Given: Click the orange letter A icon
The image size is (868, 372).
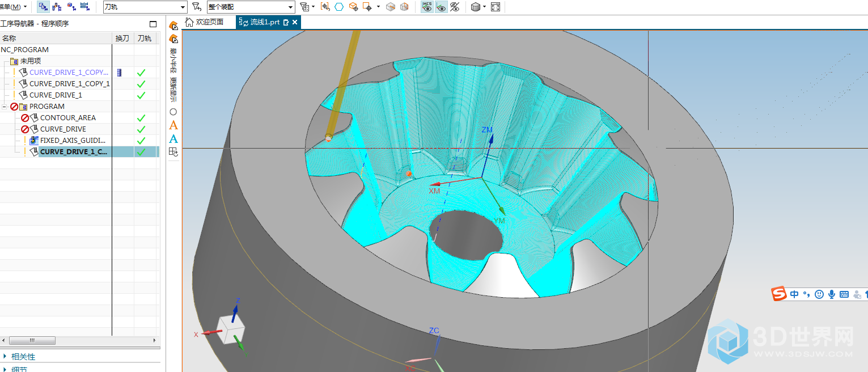Looking at the screenshot, I should [x=173, y=125].
